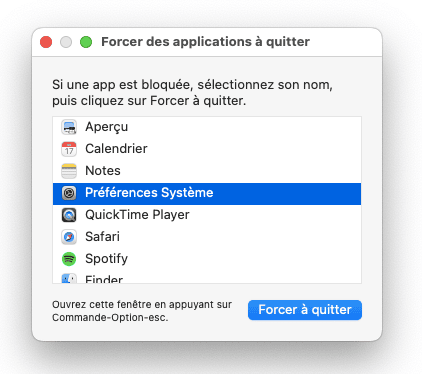This screenshot has height=374, width=422.
Task: Click the Calendrier calendar icon
Action: (x=69, y=149)
